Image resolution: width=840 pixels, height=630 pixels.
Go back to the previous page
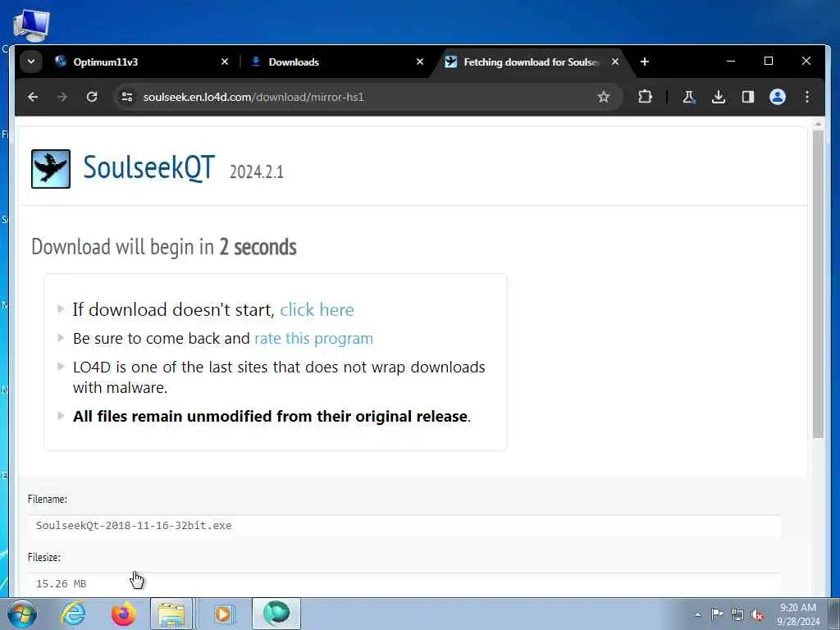pyautogui.click(x=33, y=97)
